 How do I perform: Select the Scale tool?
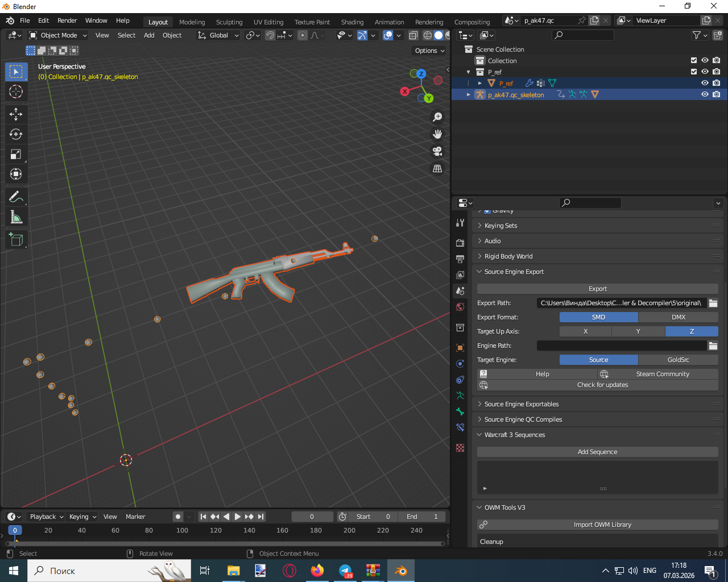click(16, 155)
